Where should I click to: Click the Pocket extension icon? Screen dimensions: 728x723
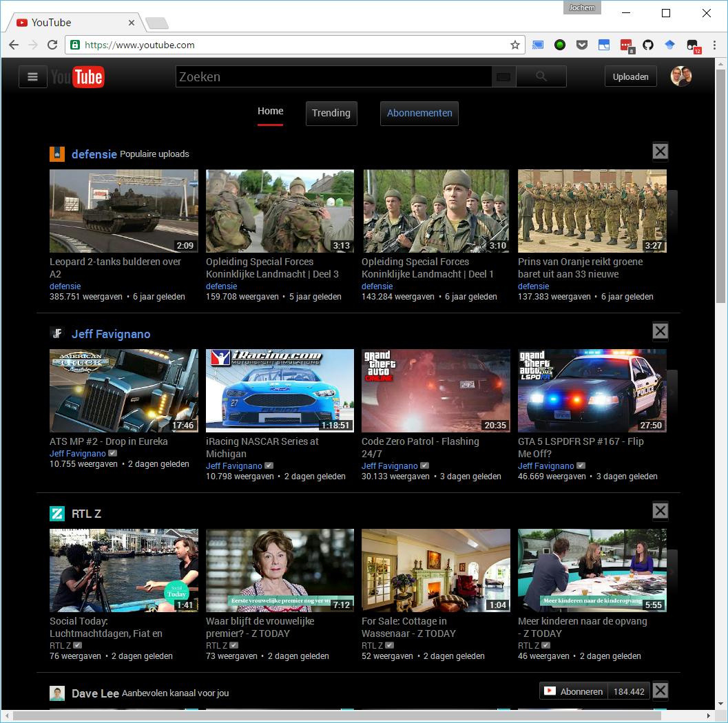coord(582,45)
